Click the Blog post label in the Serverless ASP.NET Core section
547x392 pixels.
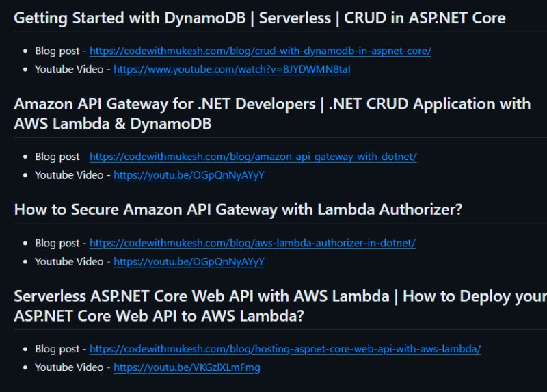tap(57, 349)
